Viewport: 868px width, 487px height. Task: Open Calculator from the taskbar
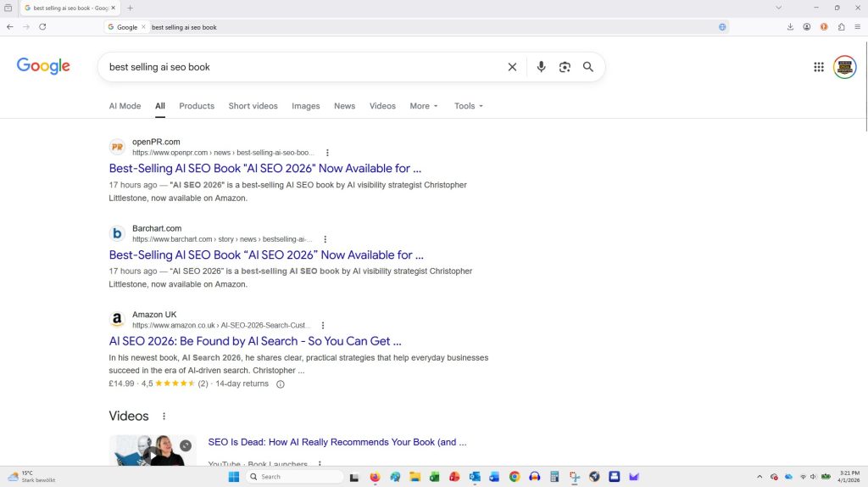click(x=554, y=477)
